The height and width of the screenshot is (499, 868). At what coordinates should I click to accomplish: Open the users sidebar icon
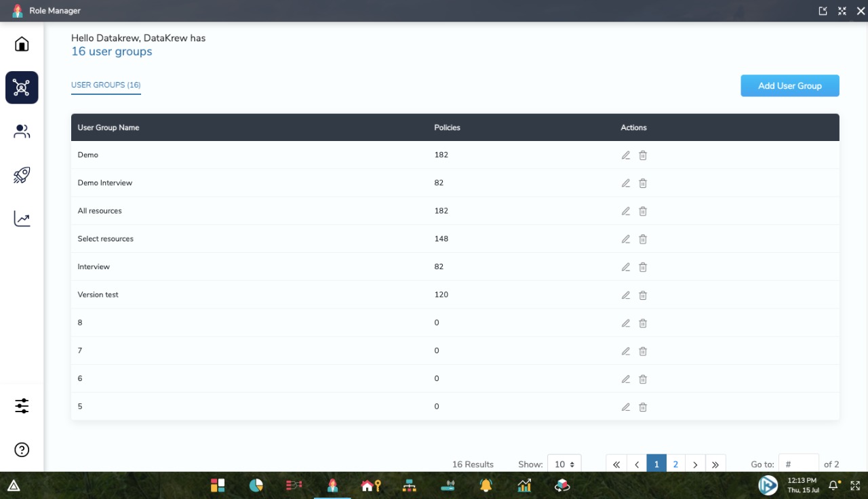(x=22, y=132)
